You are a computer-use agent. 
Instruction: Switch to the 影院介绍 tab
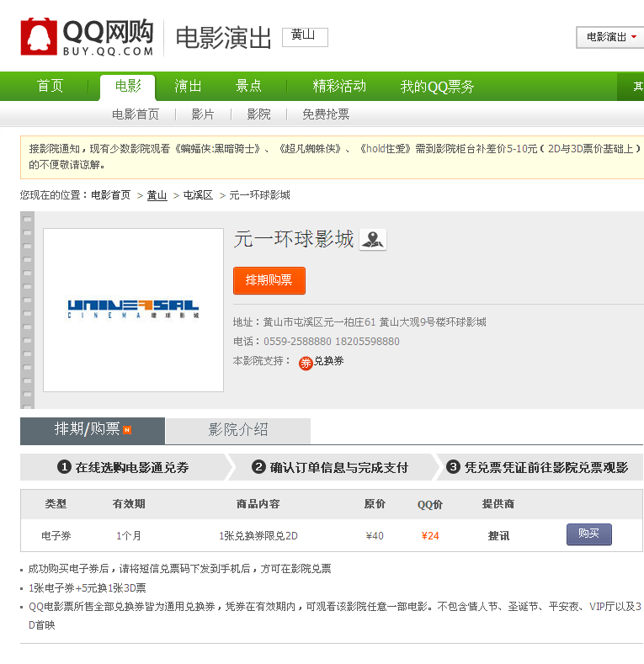[238, 431]
